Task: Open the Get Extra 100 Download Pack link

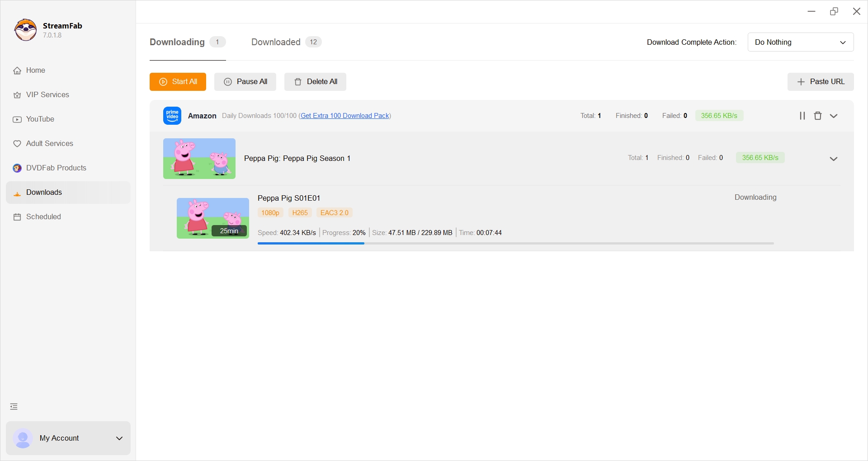Action: (344, 116)
